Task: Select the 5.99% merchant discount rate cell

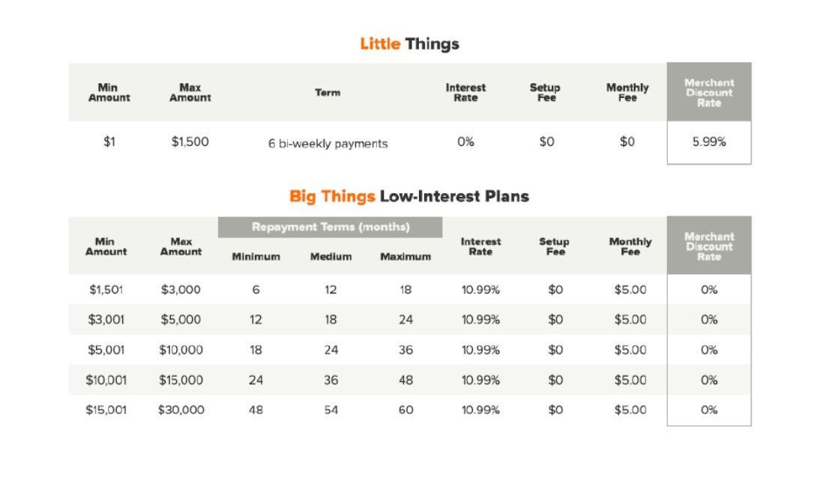Action: (709, 142)
